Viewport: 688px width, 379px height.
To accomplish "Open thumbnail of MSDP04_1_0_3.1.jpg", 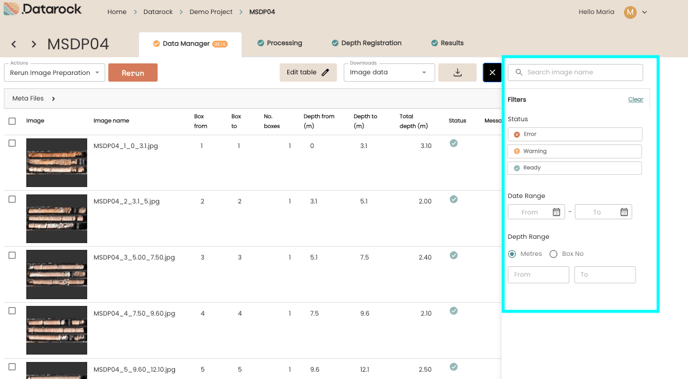I will point(57,162).
